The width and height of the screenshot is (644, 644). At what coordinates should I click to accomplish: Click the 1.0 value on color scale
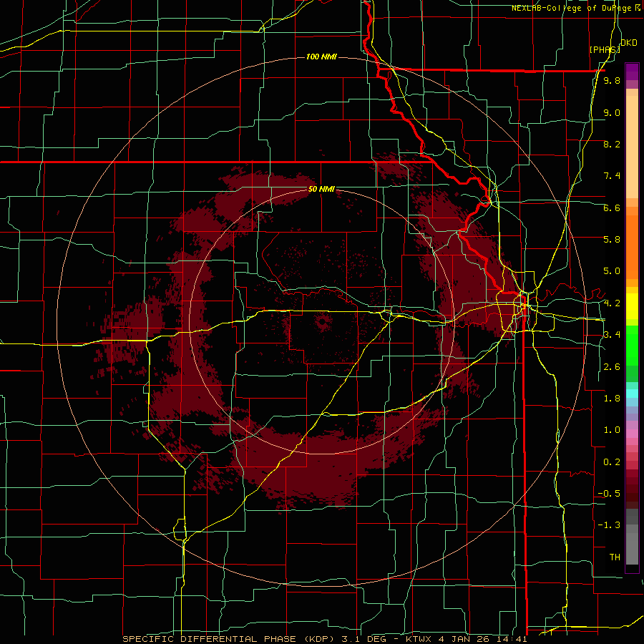[x=612, y=430]
